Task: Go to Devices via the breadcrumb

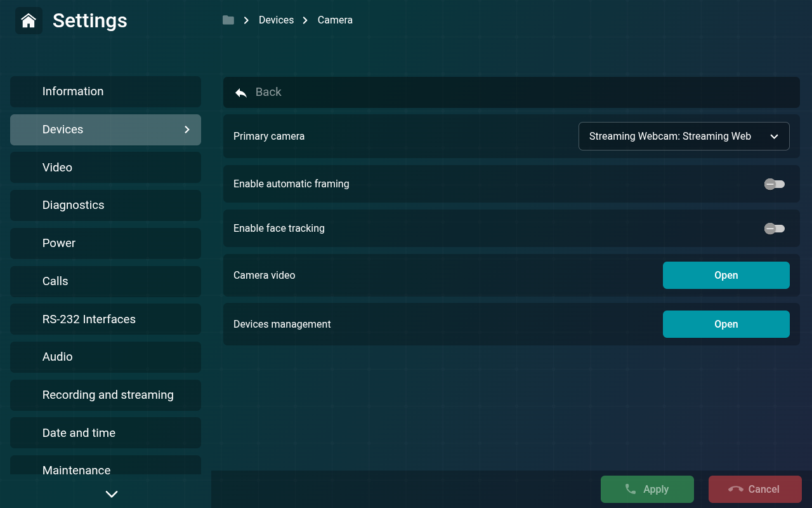Action: [276, 20]
